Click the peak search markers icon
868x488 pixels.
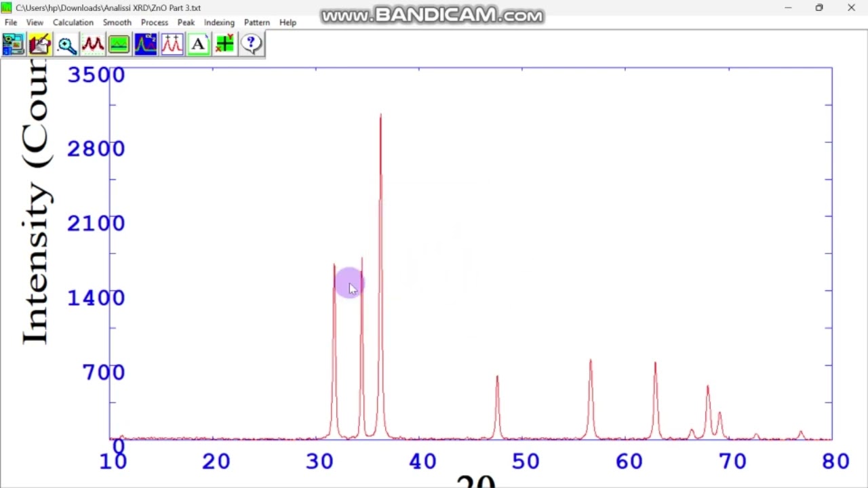click(x=172, y=45)
